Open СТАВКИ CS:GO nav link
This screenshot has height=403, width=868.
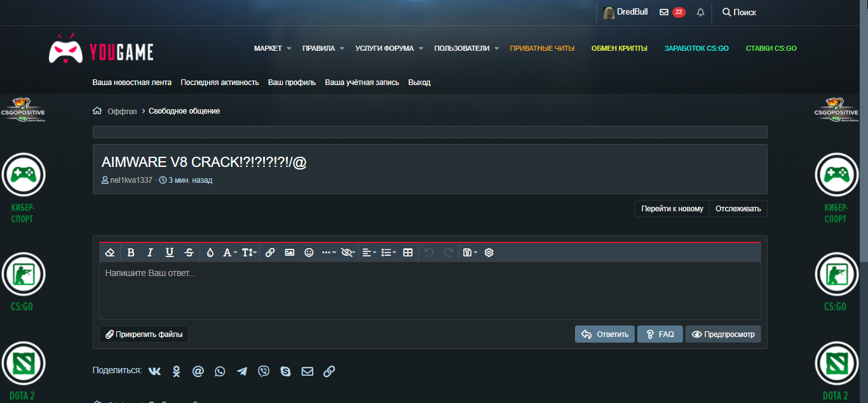coord(771,48)
